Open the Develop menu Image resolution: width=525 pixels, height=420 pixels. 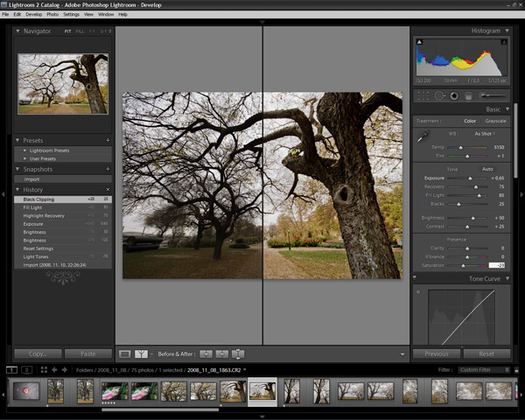34,14
